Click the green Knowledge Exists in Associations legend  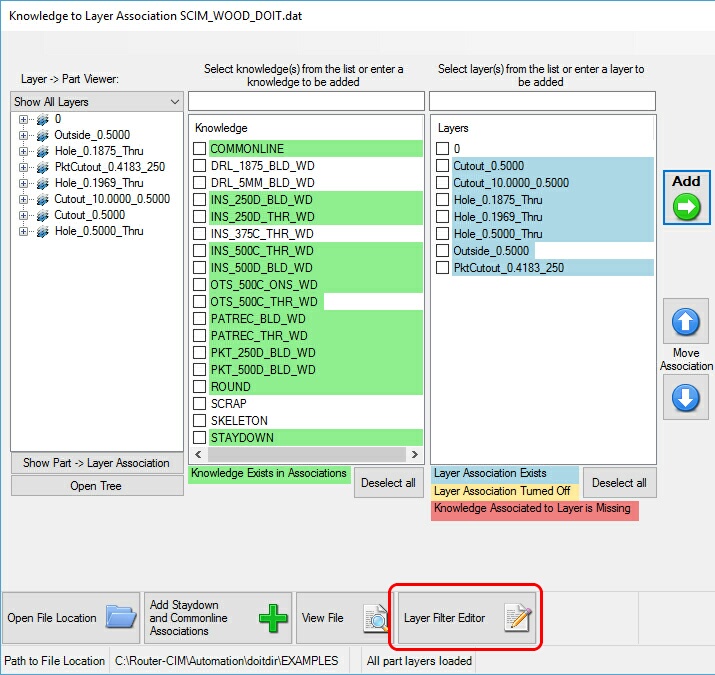tap(269, 474)
